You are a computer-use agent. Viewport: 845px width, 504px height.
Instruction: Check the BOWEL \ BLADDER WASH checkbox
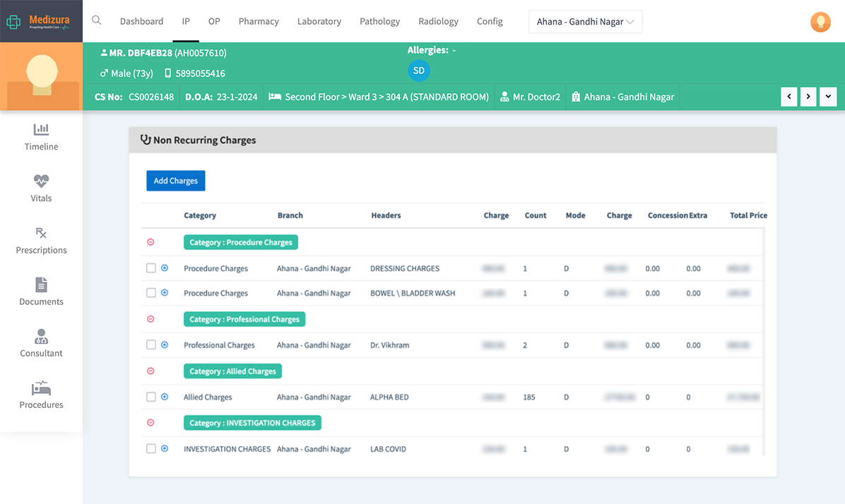point(151,293)
